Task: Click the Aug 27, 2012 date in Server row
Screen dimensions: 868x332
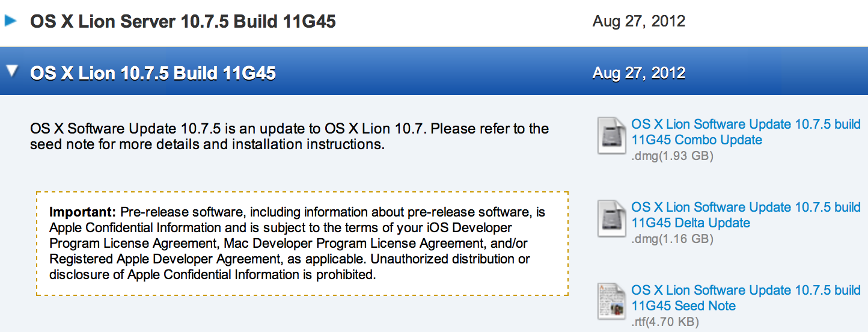Action: click(x=639, y=21)
